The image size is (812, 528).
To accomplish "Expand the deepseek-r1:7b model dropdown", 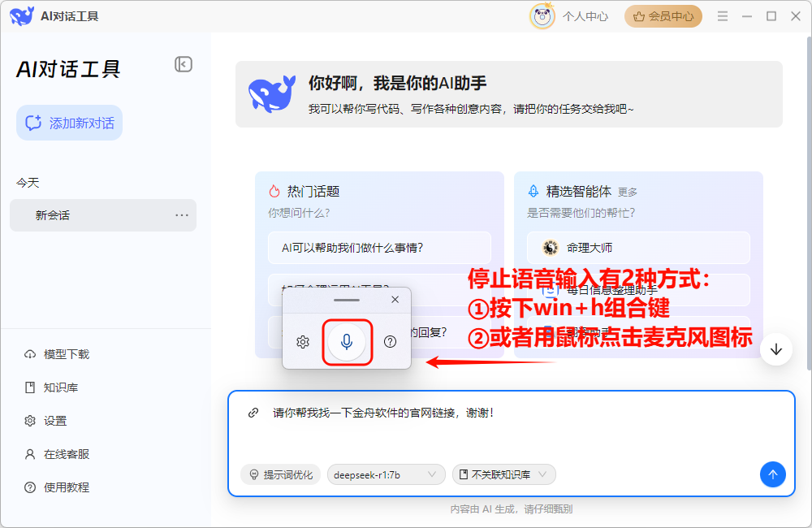I will (387, 474).
